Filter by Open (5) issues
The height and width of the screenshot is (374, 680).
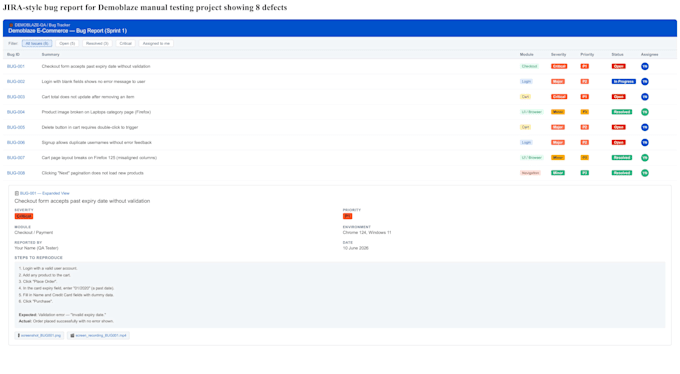click(67, 43)
